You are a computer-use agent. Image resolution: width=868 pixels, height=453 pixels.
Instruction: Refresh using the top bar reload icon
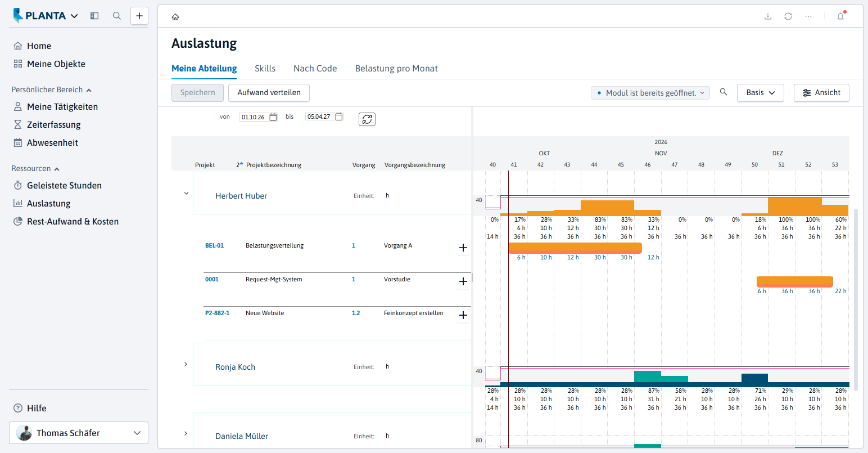tap(788, 16)
